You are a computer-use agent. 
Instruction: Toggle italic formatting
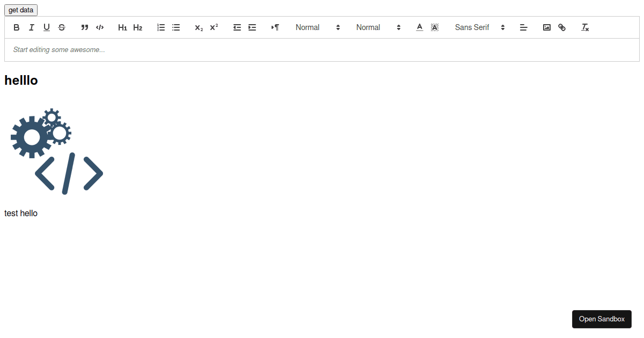pyautogui.click(x=31, y=27)
